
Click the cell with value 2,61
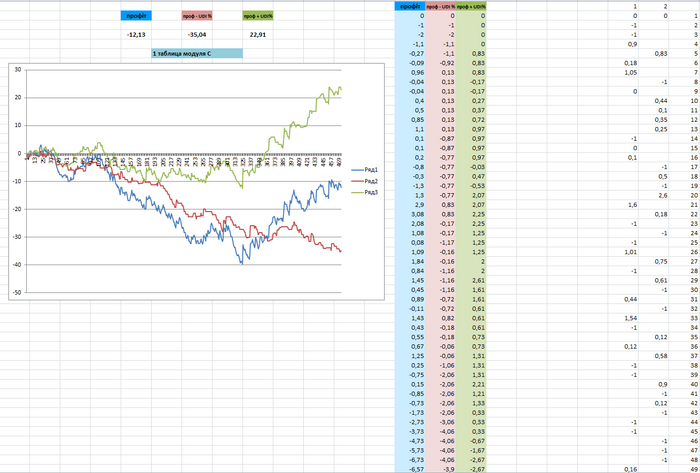471,280
